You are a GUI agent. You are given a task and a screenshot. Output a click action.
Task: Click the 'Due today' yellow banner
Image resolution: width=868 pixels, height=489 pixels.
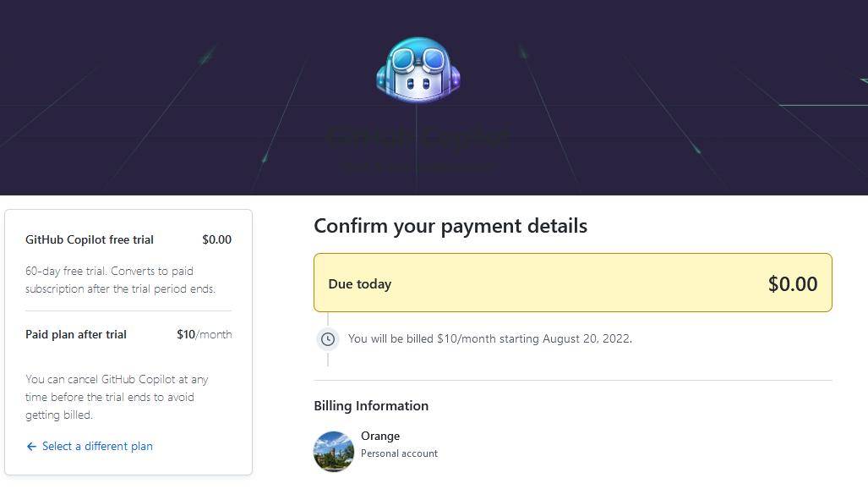click(572, 283)
